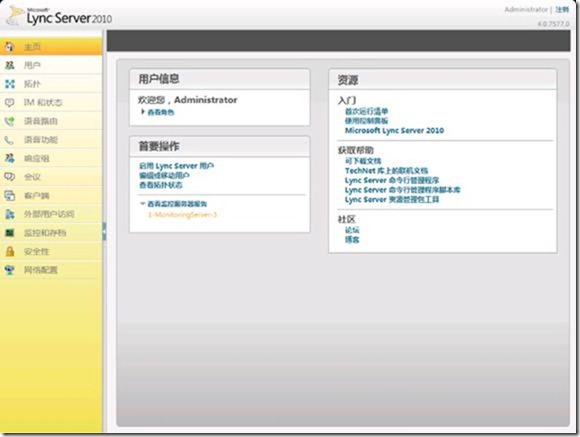Click the phone routing icon beside 语音路由

[x=10, y=121]
